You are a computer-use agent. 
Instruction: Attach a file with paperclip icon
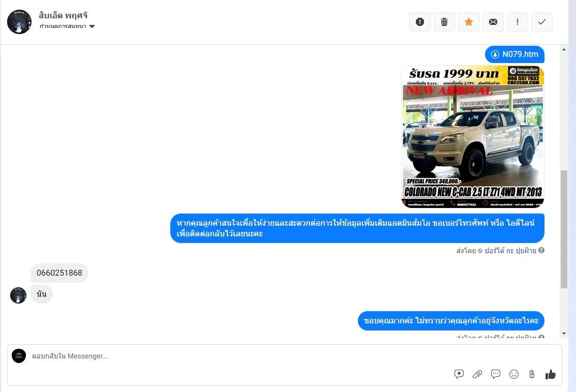(477, 374)
